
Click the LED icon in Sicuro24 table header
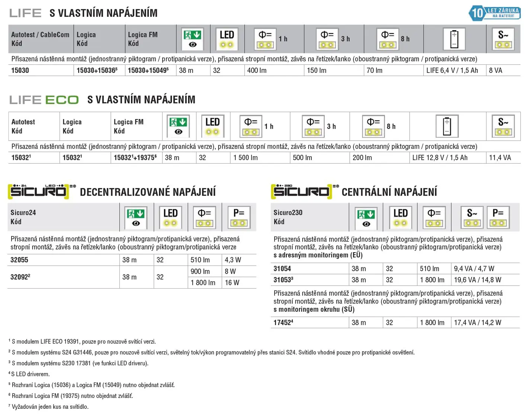pos(170,218)
